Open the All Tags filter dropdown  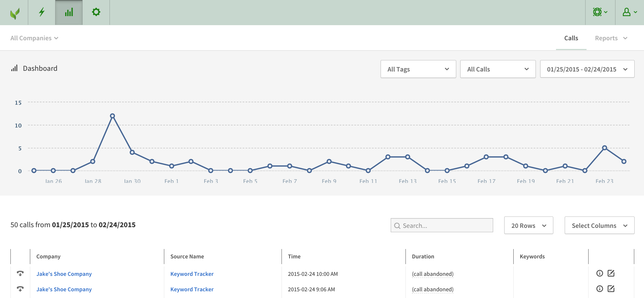point(418,69)
